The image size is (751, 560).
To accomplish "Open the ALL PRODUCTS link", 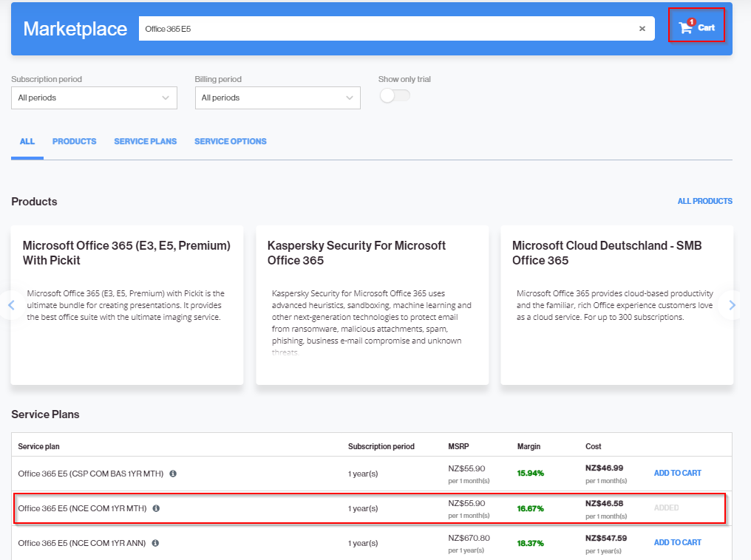I will point(704,201).
